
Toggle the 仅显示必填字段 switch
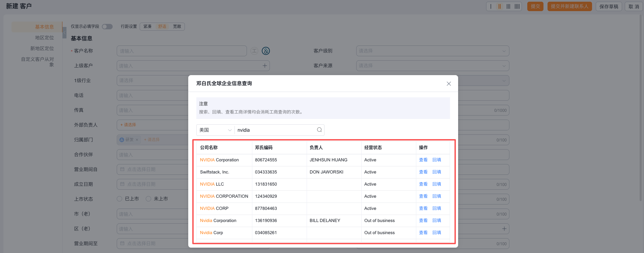tap(107, 27)
